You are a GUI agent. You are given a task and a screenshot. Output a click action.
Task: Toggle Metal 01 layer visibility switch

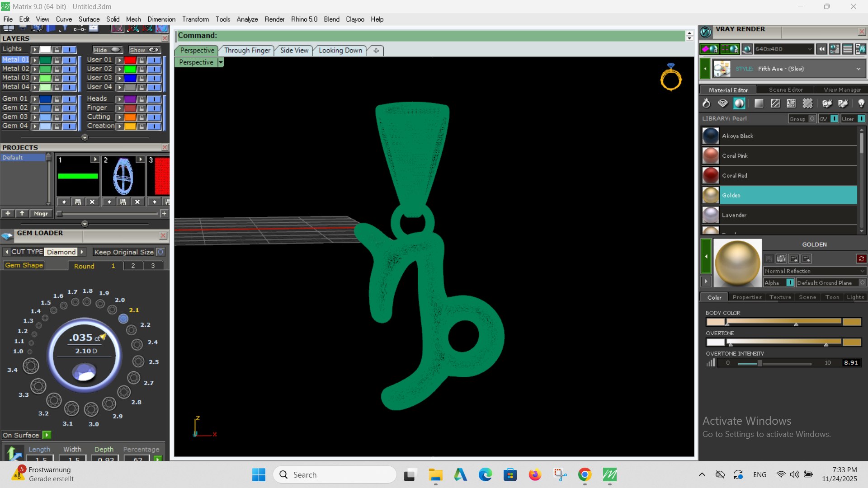tap(69, 60)
